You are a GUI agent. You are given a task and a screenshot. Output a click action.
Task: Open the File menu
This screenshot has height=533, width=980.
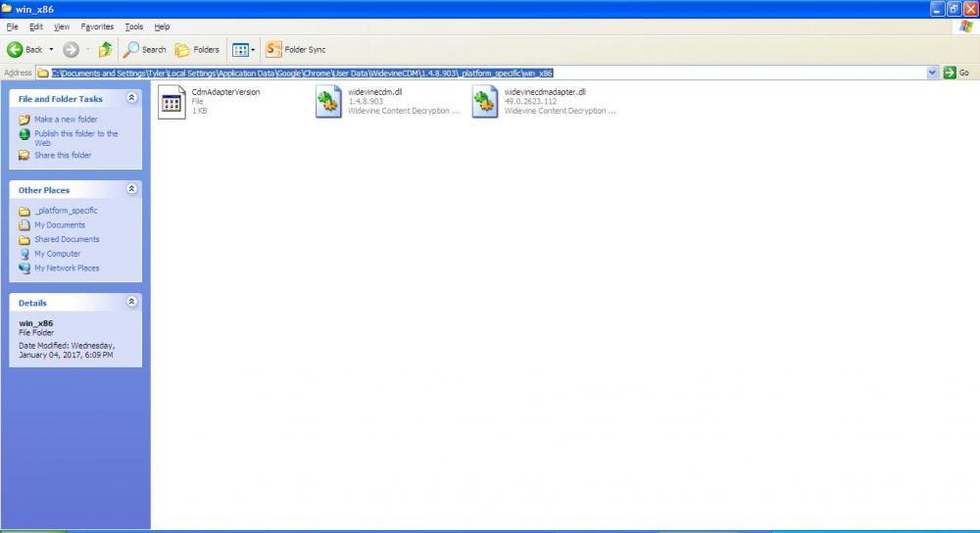click(12, 26)
